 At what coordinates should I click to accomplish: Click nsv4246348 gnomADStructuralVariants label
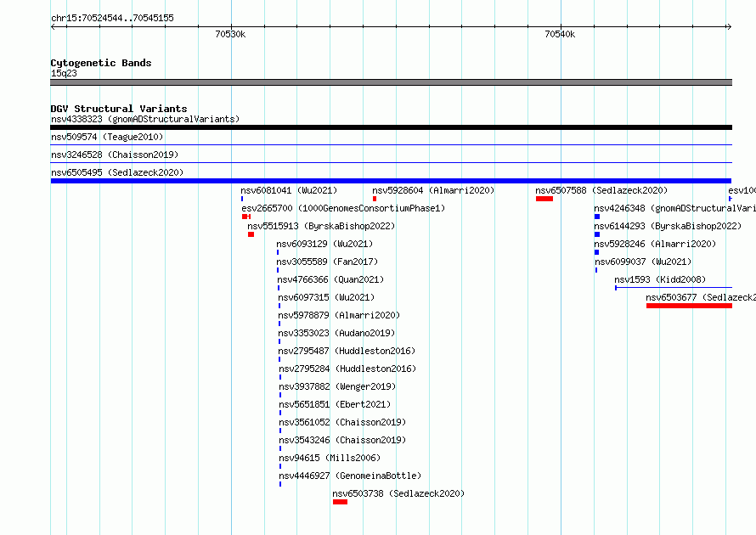pyautogui.click(x=674, y=208)
